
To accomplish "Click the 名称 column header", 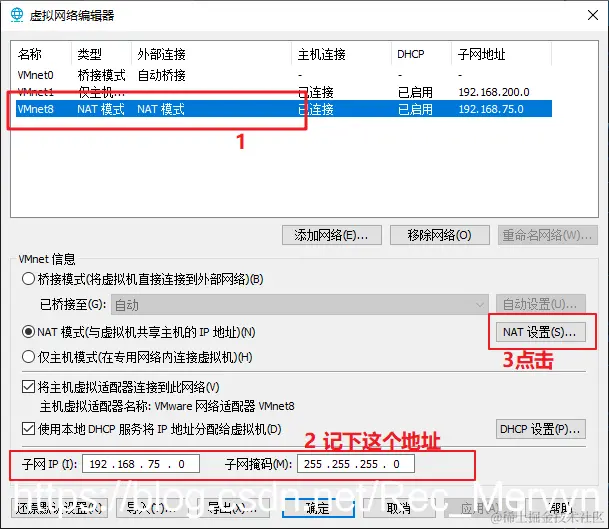I will point(42,54).
